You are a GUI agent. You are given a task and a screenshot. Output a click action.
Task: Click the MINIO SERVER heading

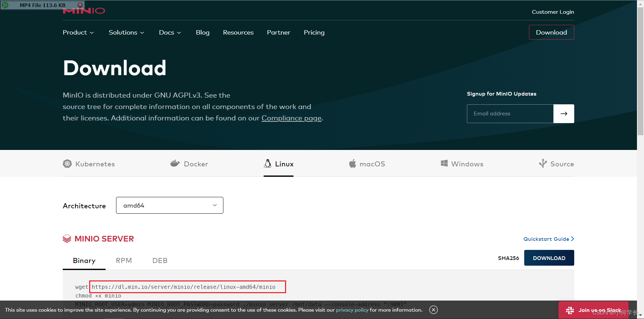point(104,239)
